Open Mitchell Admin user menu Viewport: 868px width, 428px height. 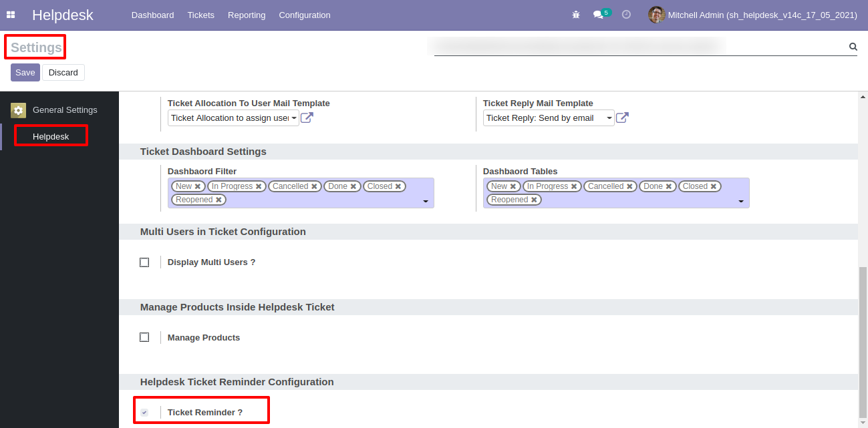753,15
